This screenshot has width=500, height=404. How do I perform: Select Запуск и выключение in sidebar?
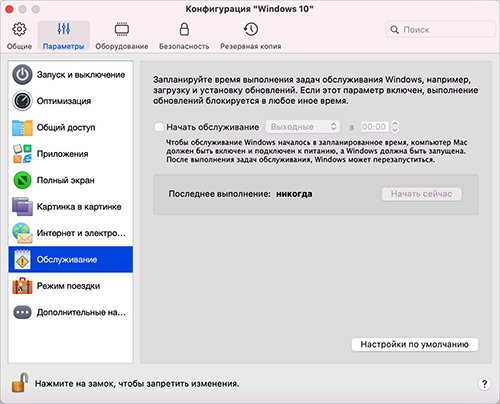(x=71, y=74)
